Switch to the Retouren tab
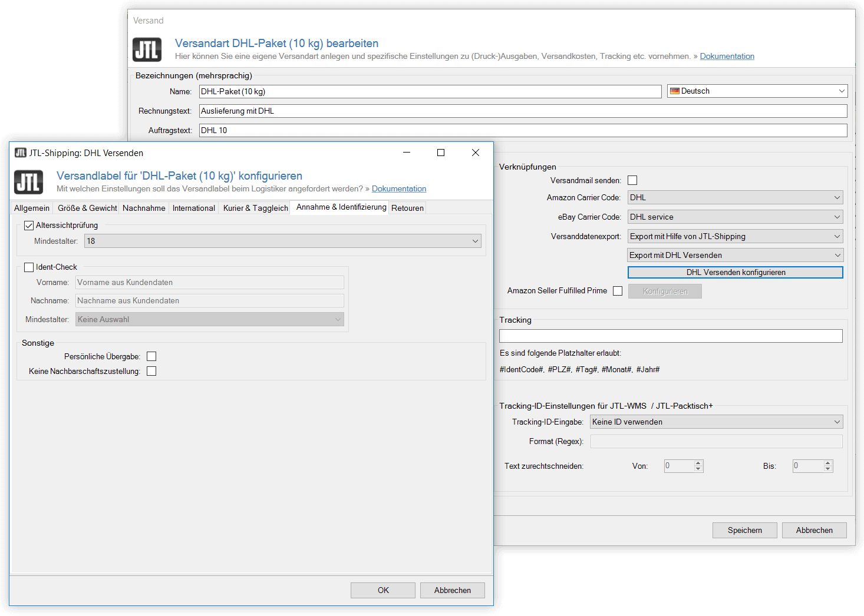The image size is (864, 616). tap(407, 208)
